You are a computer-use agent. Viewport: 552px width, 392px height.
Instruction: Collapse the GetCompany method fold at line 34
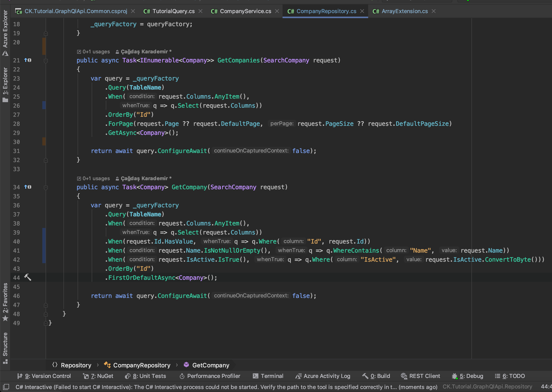pyautogui.click(x=46, y=187)
